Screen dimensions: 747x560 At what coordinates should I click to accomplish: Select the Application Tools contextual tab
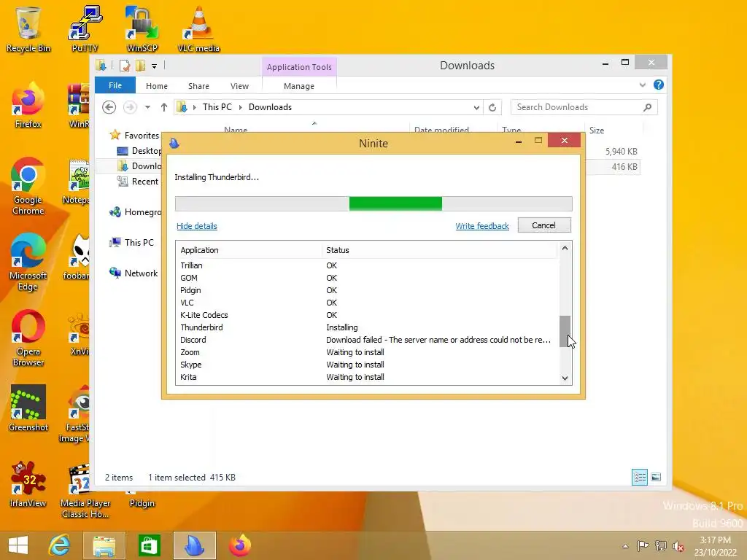299,67
